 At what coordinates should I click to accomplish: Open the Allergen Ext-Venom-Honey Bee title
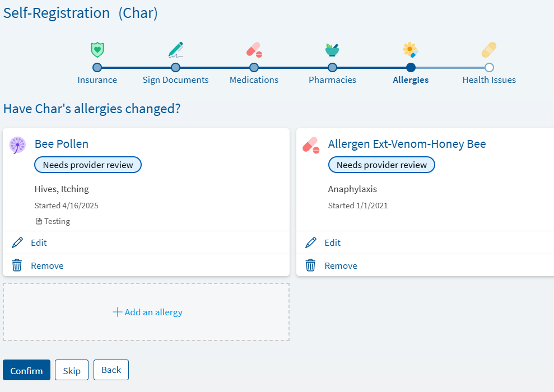pyautogui.click(x=407, y=144)
